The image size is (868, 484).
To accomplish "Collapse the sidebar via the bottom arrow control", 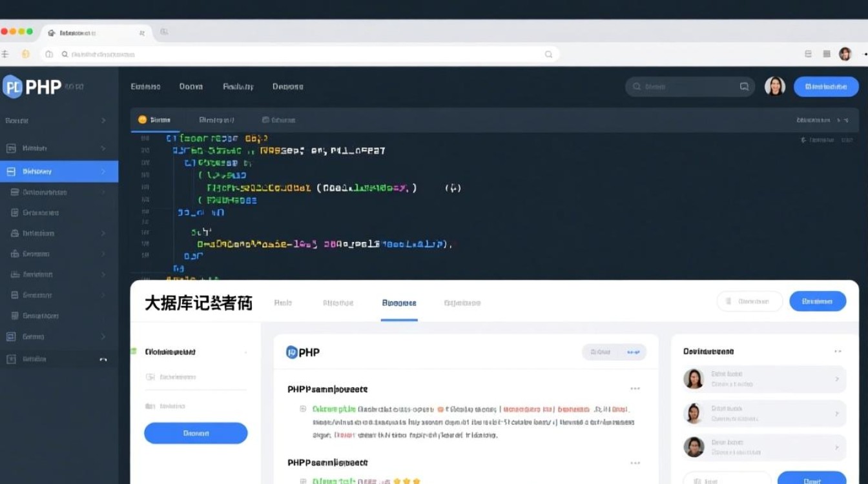I will (x=102, y=359).
